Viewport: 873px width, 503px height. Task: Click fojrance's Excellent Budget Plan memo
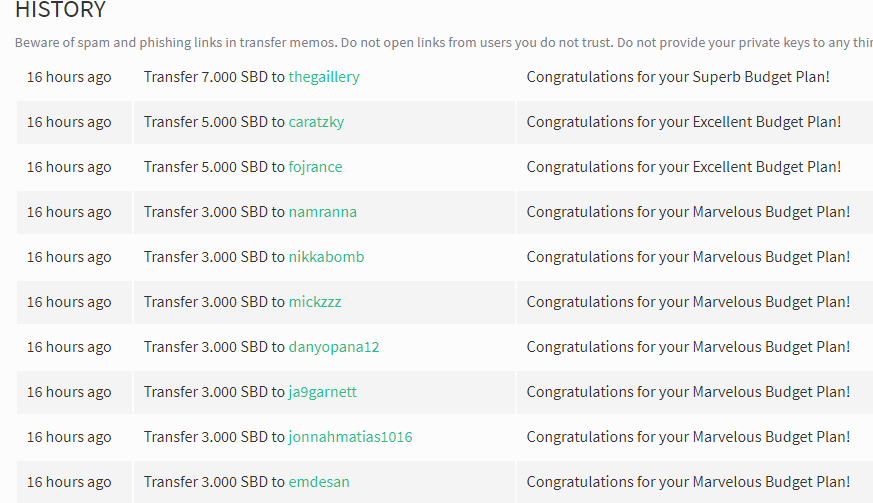(684, 167)
